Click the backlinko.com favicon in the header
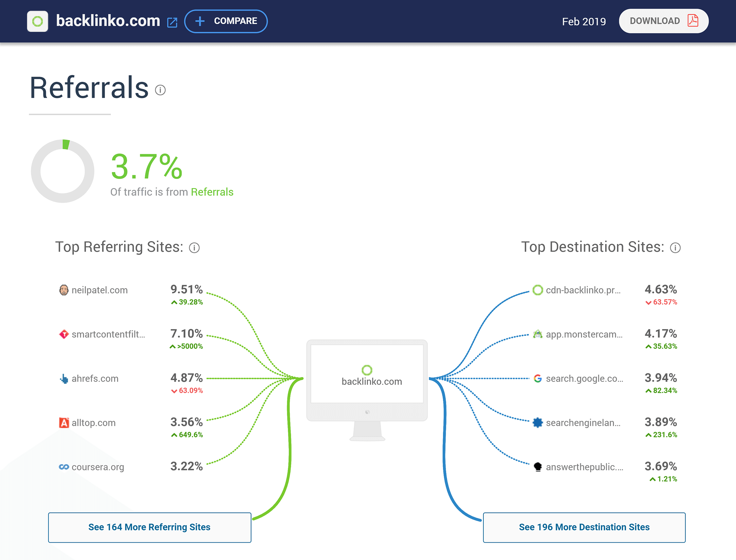This screenshot has width=736, height=560. coord(37,21)
